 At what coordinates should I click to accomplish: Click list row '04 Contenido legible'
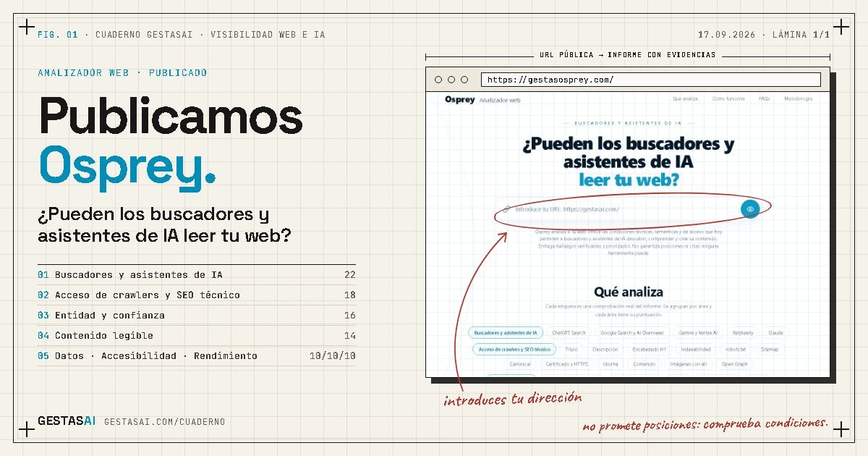click(197, 336)
